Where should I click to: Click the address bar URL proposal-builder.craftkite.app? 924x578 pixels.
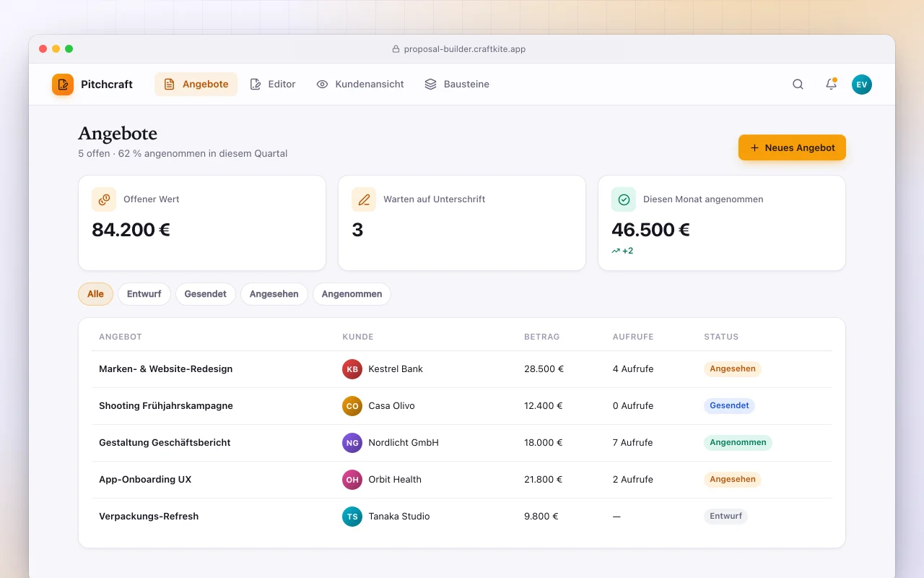465,49
